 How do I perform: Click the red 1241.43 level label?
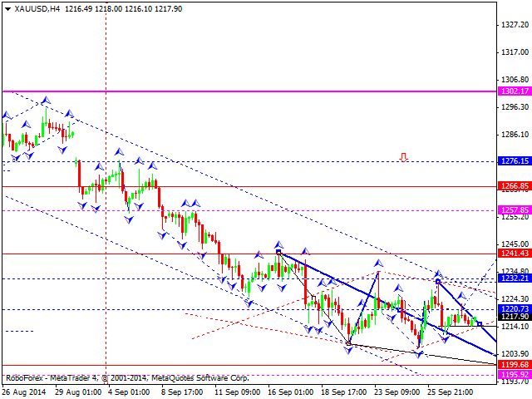click(515, 253)
